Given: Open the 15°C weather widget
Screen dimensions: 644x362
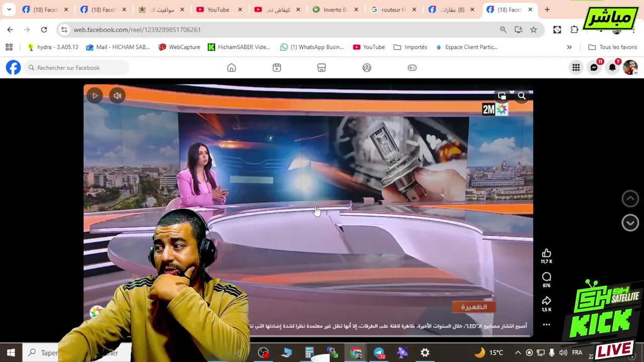Looking at the screenshot, I should pyautogui.click(x=489, y=352).
